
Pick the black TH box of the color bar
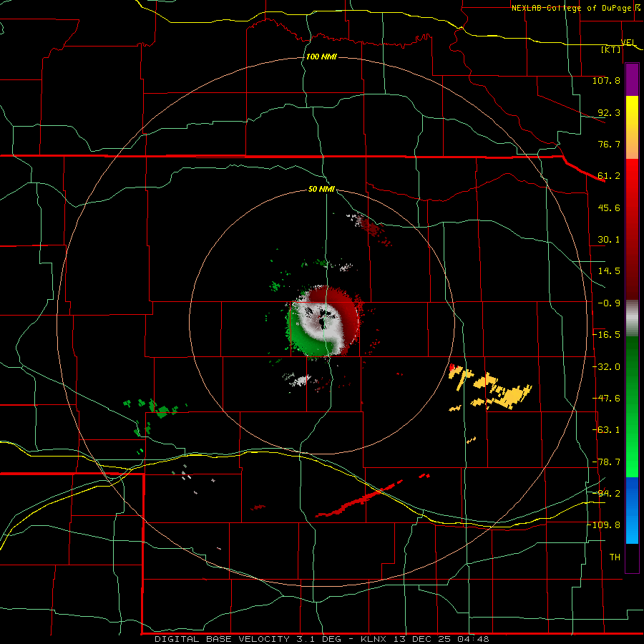click(632, 557)
